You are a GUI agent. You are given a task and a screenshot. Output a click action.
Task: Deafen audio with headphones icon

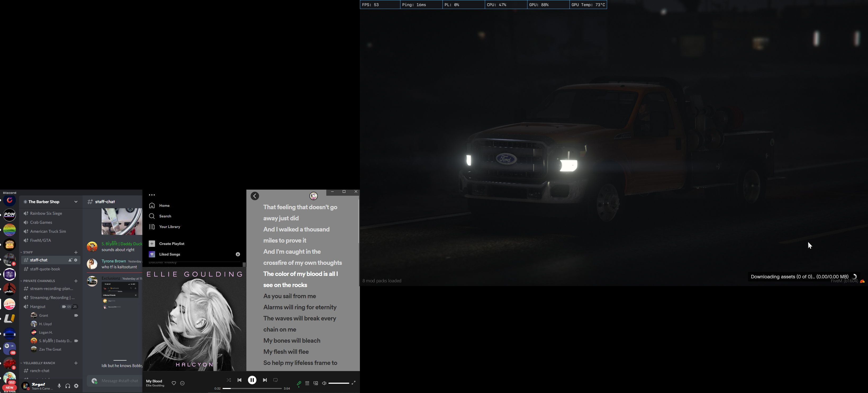pos(68,386)
